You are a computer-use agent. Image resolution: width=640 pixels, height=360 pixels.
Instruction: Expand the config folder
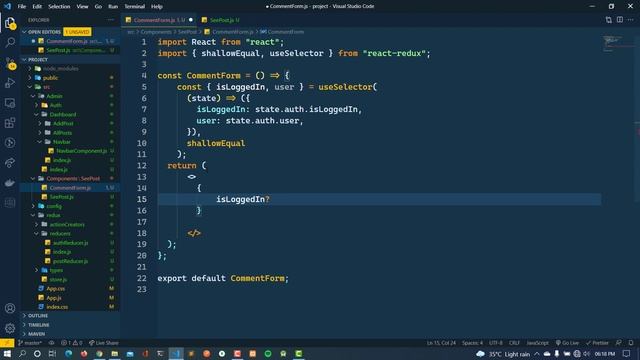pos(54,206)
